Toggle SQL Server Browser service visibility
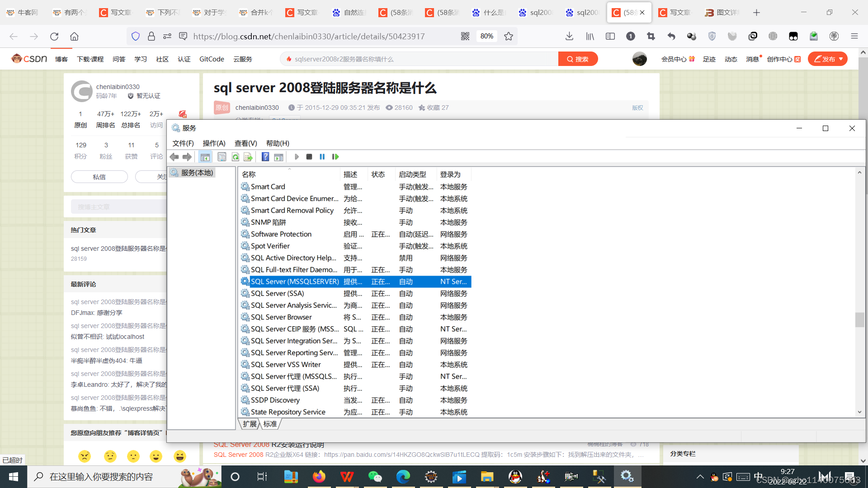Image resolution: width=868 pixels, height=488 pixels. [x=281, y=316]
